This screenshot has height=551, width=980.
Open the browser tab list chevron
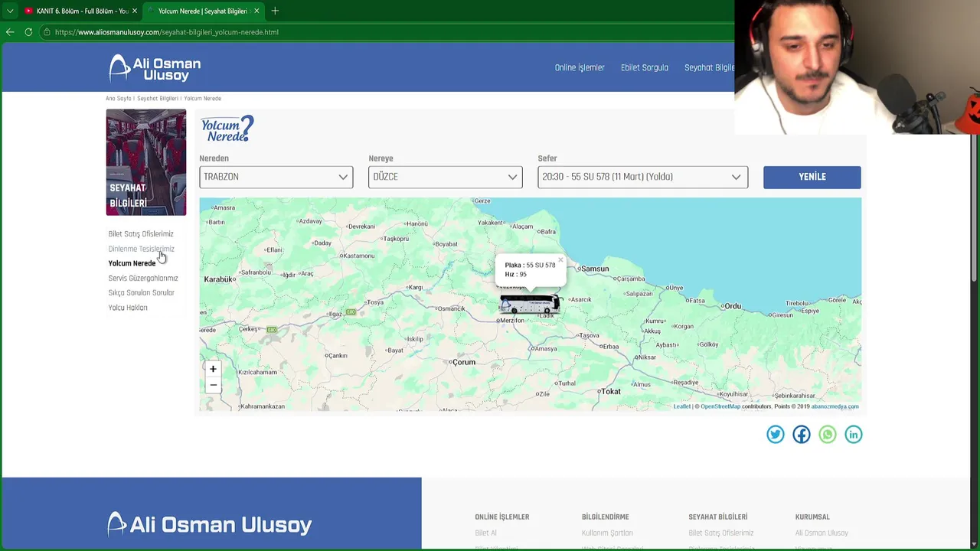10,11
